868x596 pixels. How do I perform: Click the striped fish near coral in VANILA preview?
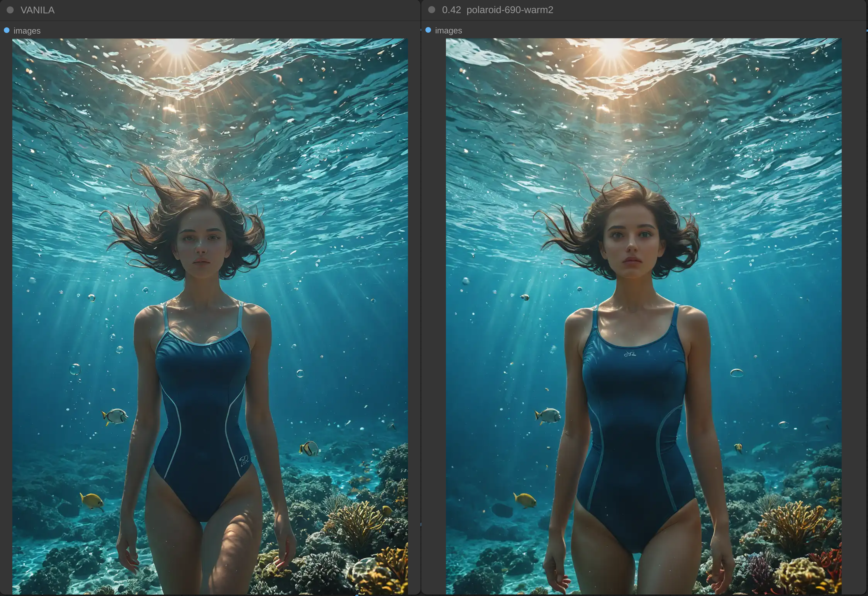point(310,448)
